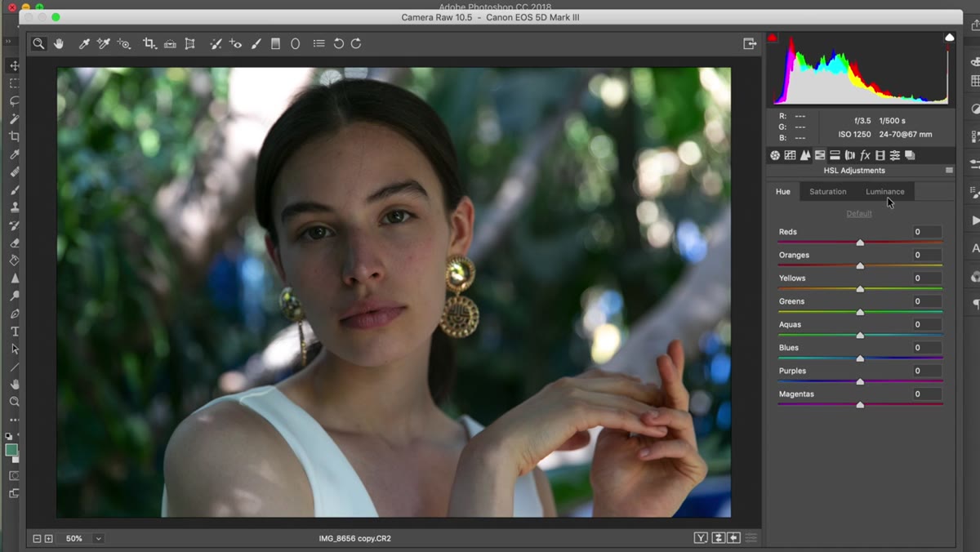Screen dimensions: 980x552
Task: Select Photoshop Move tool in left toolbar
Action: click(x=14, y=65)
